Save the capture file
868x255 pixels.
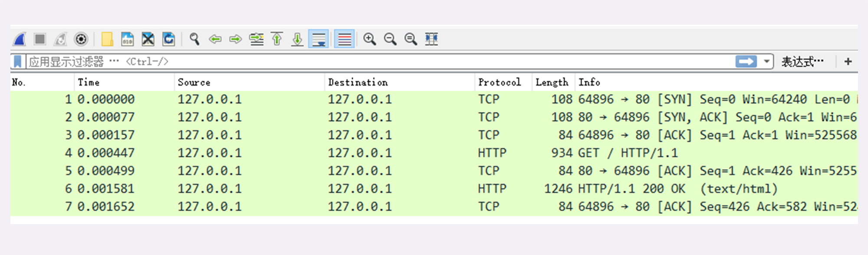coord(127,39)
